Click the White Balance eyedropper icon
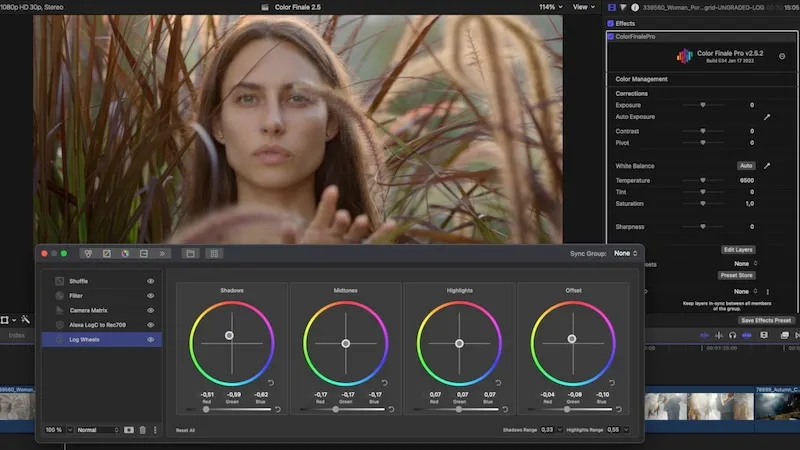The width and height of the screenshot is (800, 450). click(x=767, y=165)
